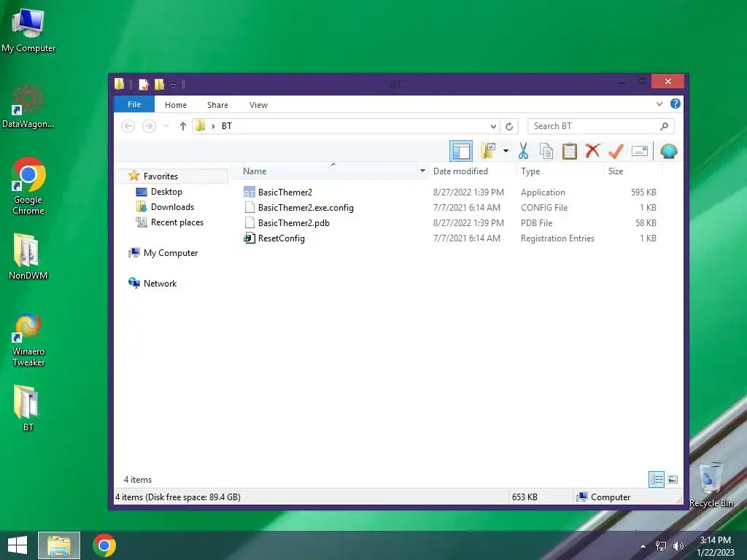Click the Properties quick access icon in title bar
The image size is (747, 560).
pos(144,85)
